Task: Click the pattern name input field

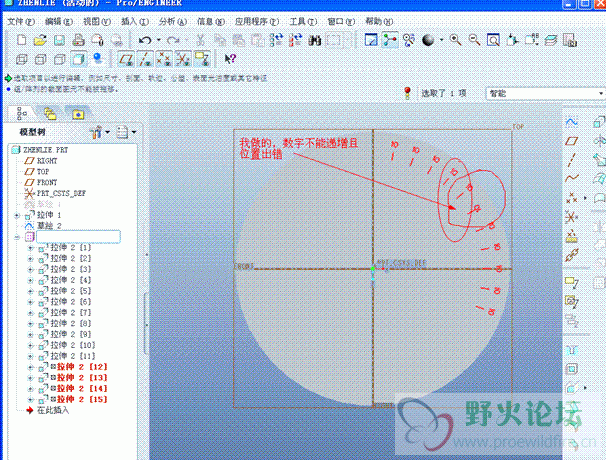Action: (78, 237)
